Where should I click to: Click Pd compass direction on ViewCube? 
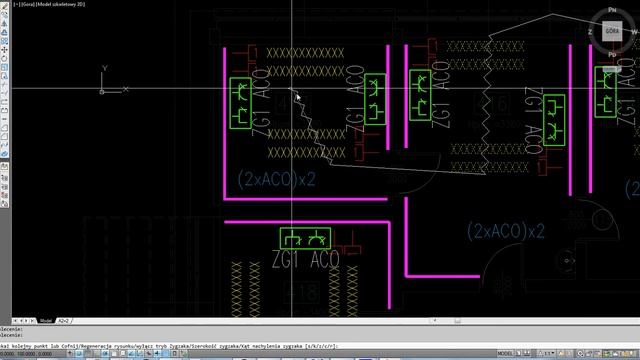(612, 55)
